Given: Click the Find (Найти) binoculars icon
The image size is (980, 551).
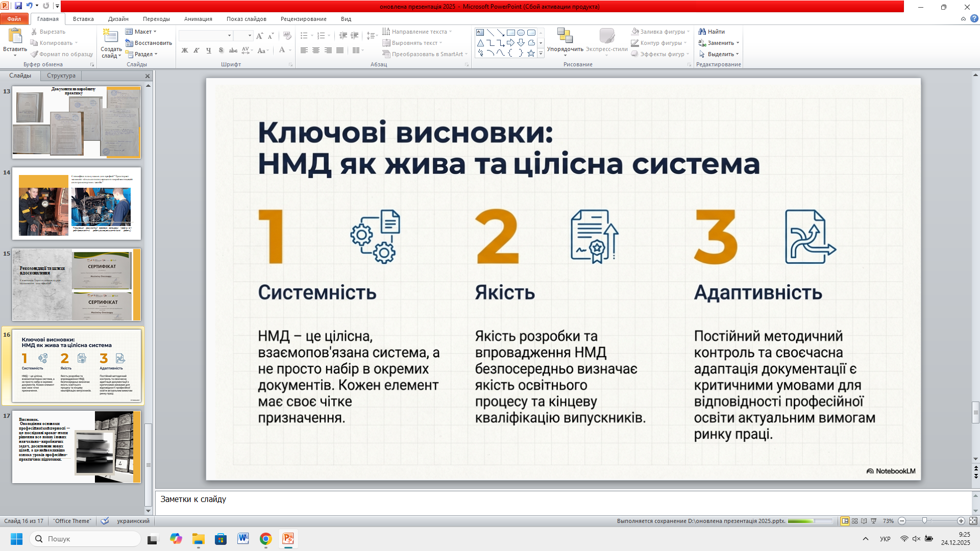Looking at the screenshot, I should tap(702, 32).
